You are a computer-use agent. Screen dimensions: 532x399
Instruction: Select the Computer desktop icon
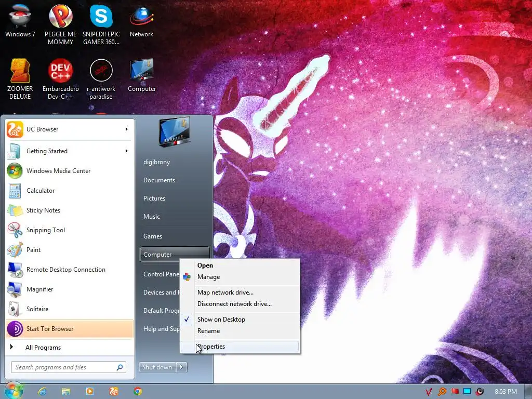pos(141,75)
